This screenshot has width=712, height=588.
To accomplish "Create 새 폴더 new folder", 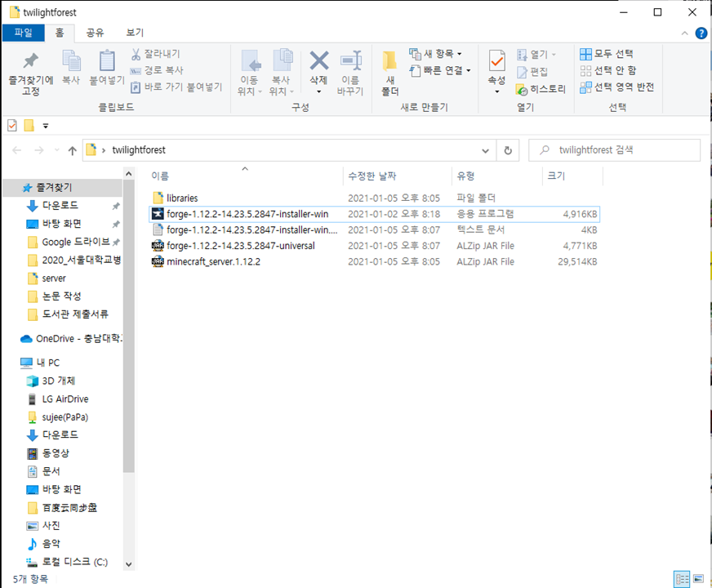I will pos(390,73).
